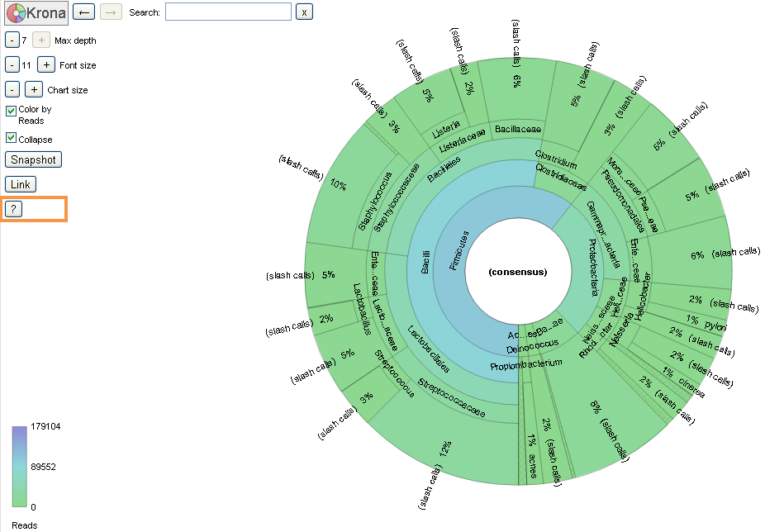Select the Bacilli segment in chart

click(x=425, y=264)
